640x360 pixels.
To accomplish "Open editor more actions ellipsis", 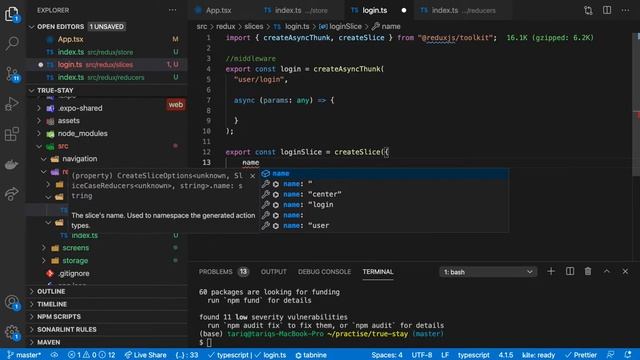I will click(625, 10).
